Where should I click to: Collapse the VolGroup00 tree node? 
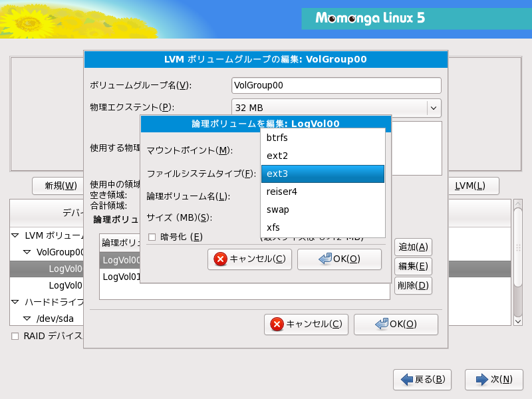(x=27, y=252)
